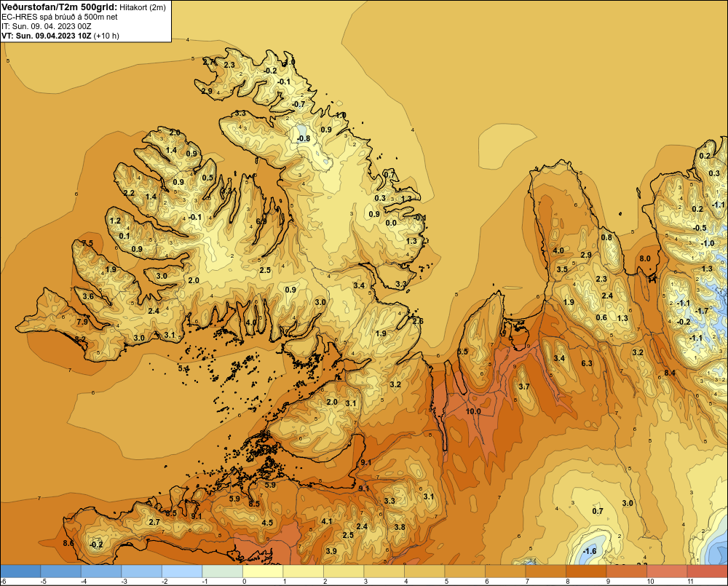Click the legend tick label '-6'
Image resolution: width=728 pixels, height=586 pixels.
[3, 582]
